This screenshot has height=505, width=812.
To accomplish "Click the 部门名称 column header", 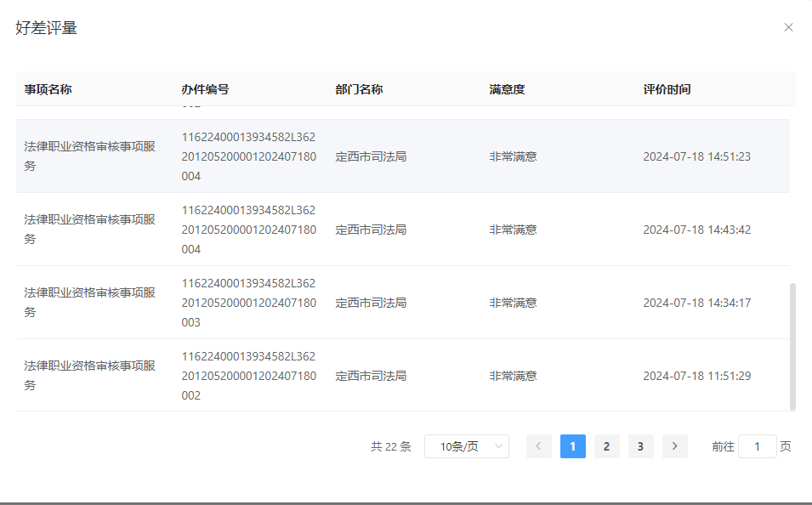I will tap(358, 88).
